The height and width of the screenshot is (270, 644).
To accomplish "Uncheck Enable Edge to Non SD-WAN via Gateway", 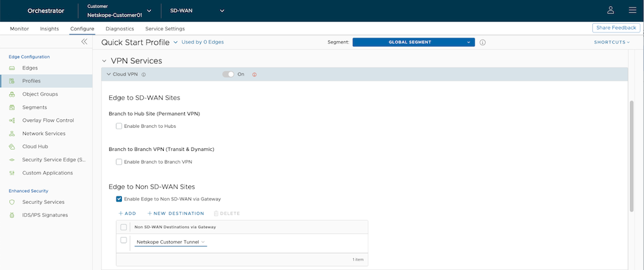I will (119, 199).
